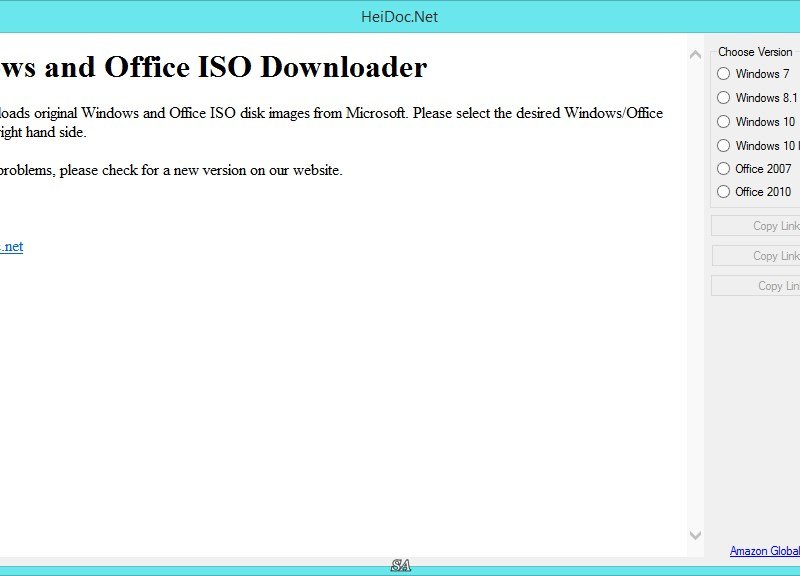Choose the Windows 10 option just below Windows 8.1
This screenshot has width=800, height=576.
coord(756,121)
